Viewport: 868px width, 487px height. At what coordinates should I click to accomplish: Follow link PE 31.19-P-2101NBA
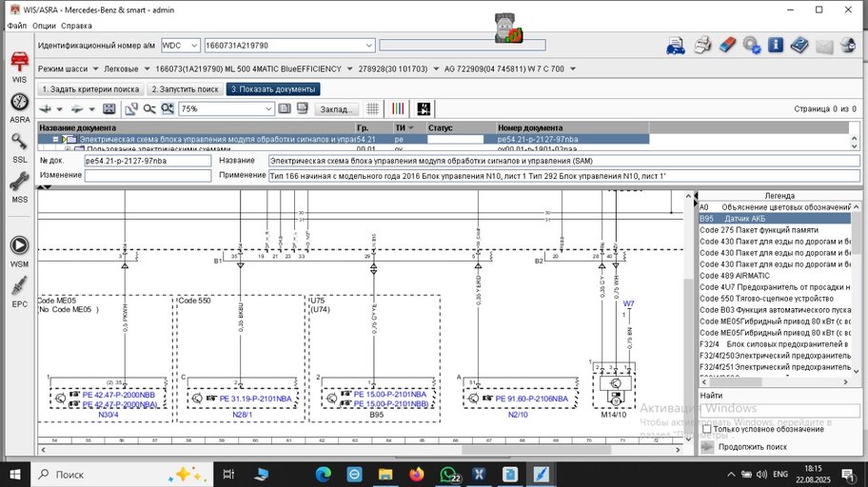(x=255, y=399)
